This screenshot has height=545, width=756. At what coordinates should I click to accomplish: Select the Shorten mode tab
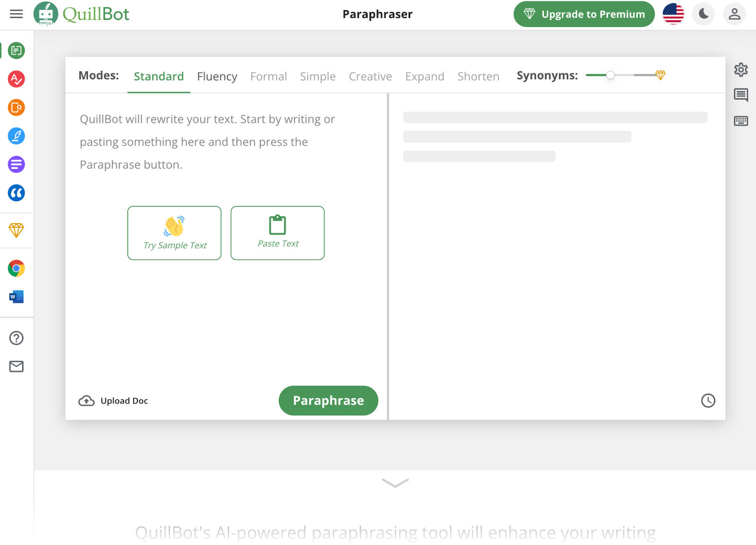[478, 77]
